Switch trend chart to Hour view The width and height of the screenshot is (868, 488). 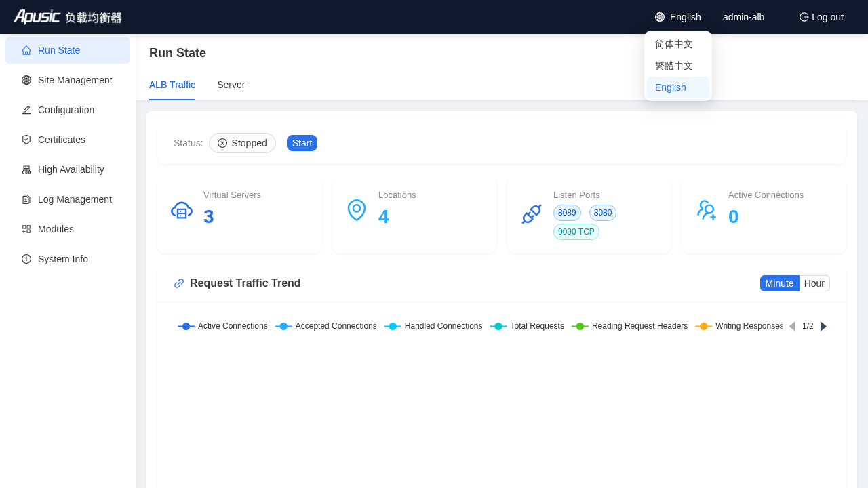click(x=814, y=283)
